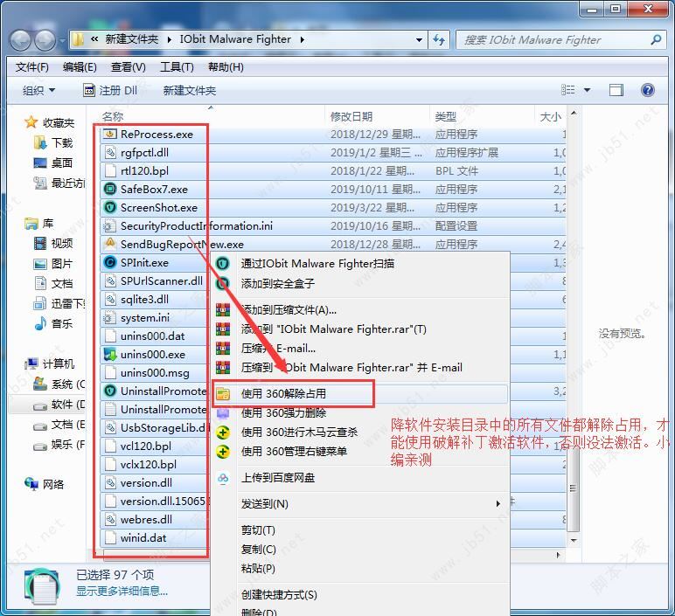Click the unins000.exe uninstaller icon
Image resolution: width=675 pixels, height=616 pixels.
(x=110, y=354)
